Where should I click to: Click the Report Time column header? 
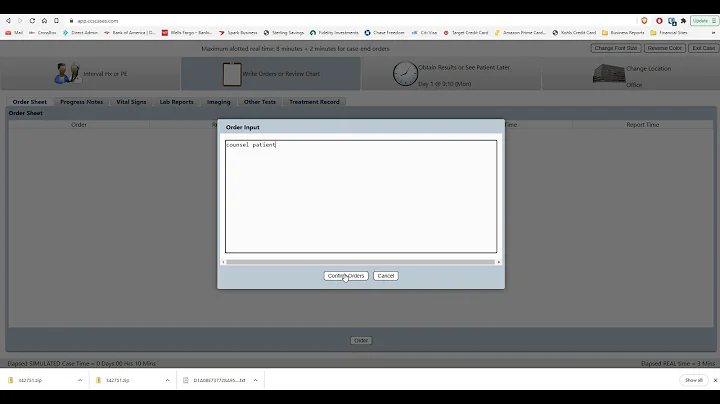(x=642, y=125)
